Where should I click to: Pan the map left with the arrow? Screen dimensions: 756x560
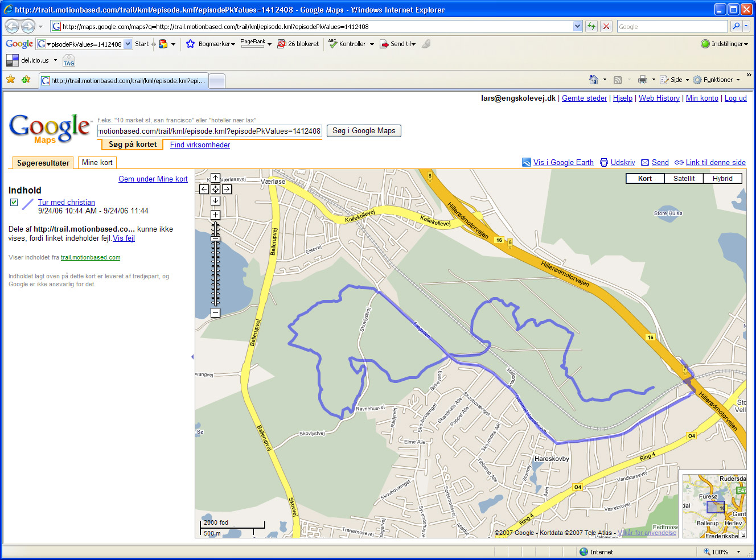pyautogui.click(x=204, y=189)
